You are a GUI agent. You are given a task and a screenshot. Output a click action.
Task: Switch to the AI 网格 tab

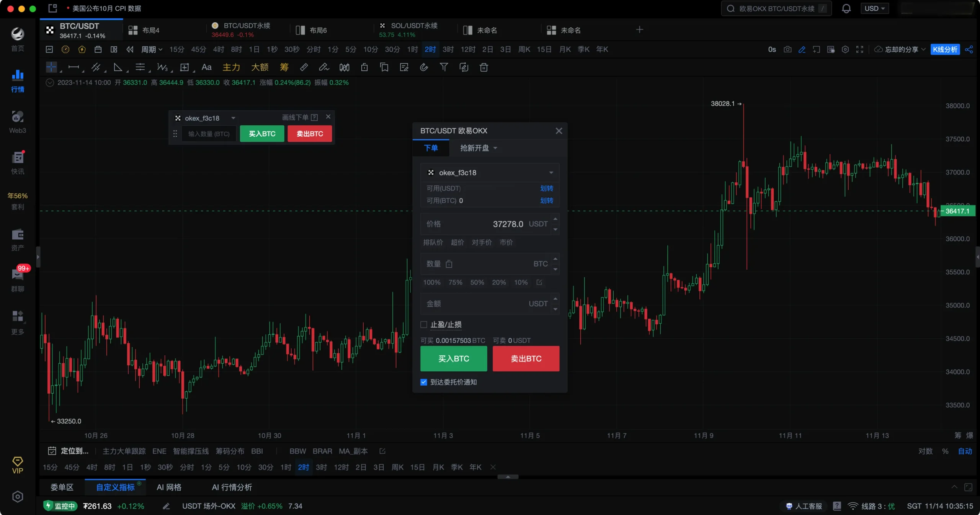pos(169,487)
